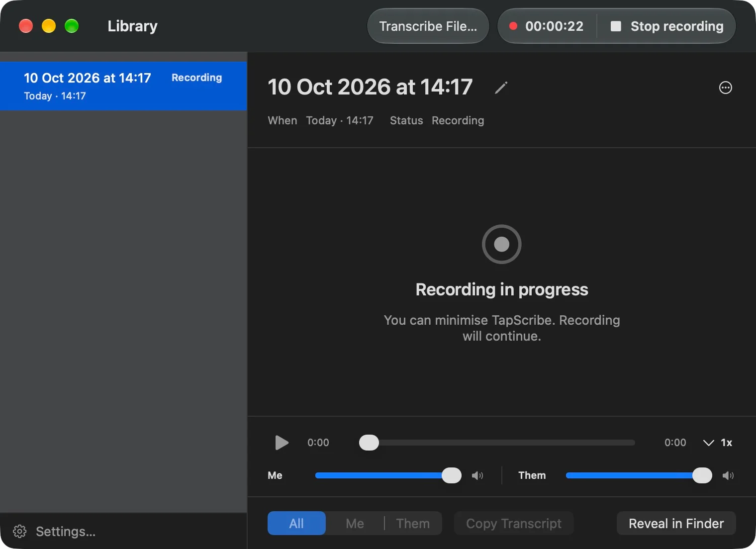Click the Them channel label
The height and width of the screenshot is (549, 756).
(x=532, y=475)
